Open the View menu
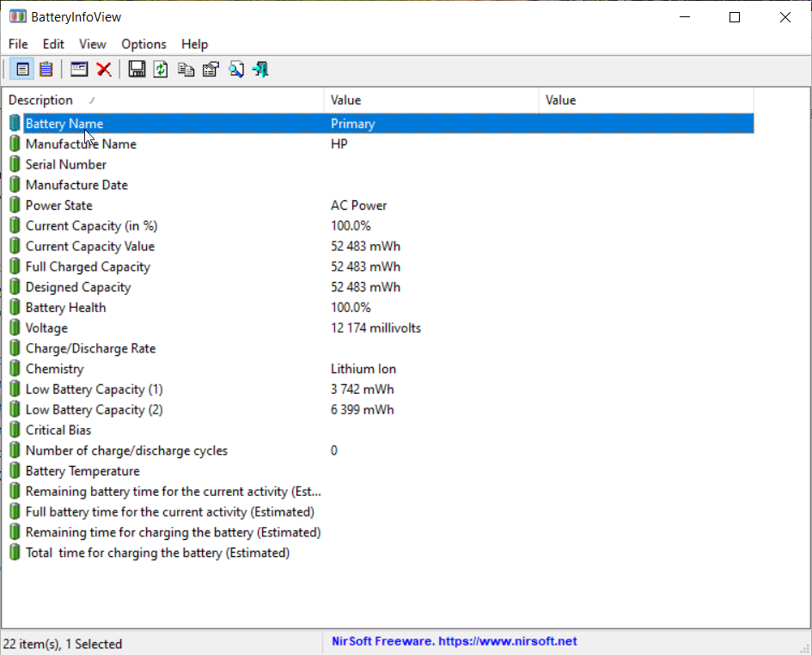The width and height of the screenshot is (812, 655). tap(93, 44)
